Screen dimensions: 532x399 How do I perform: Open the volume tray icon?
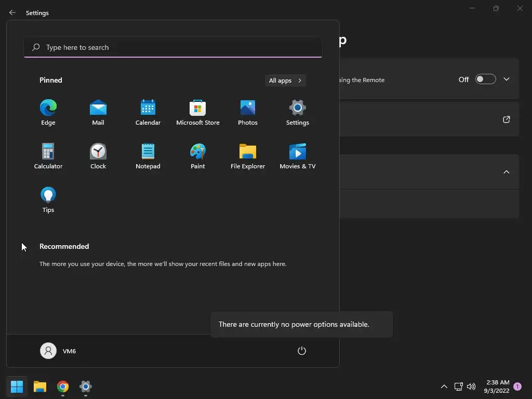click(x=471, y=387)
